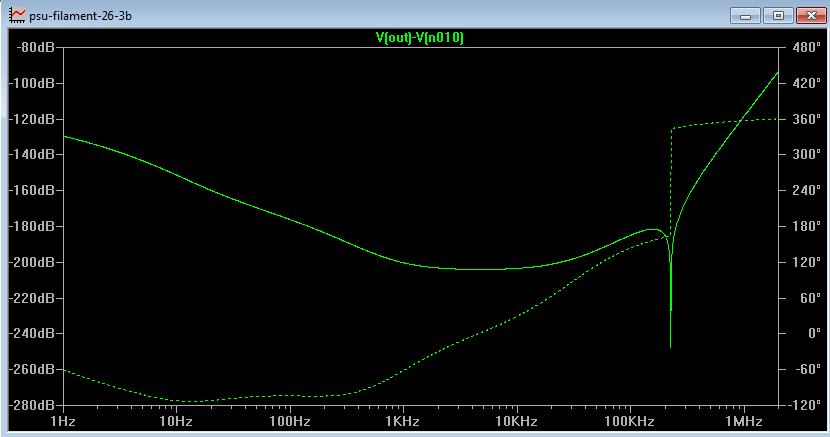The height and width of the screenshot is (437, 830).
Task: Click the 240° phase axis label
Action: [806, 190]
